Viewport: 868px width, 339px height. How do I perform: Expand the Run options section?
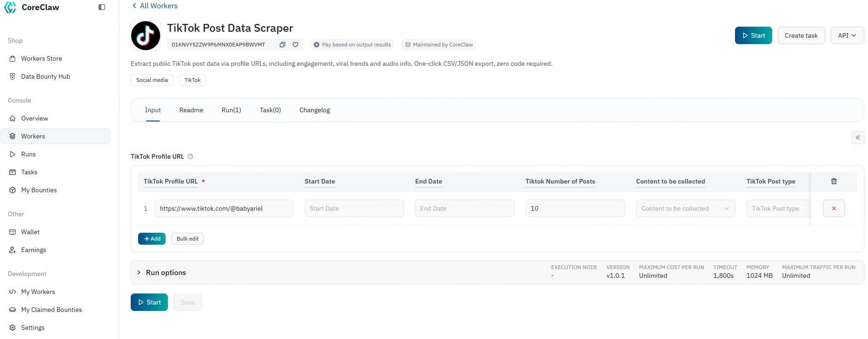click(x=166, y=272)
